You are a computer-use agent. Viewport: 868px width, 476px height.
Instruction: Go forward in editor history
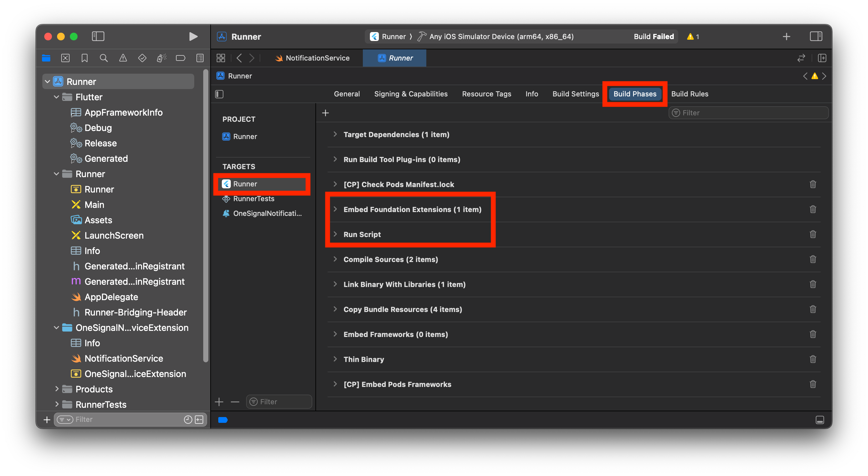(252, 58)
